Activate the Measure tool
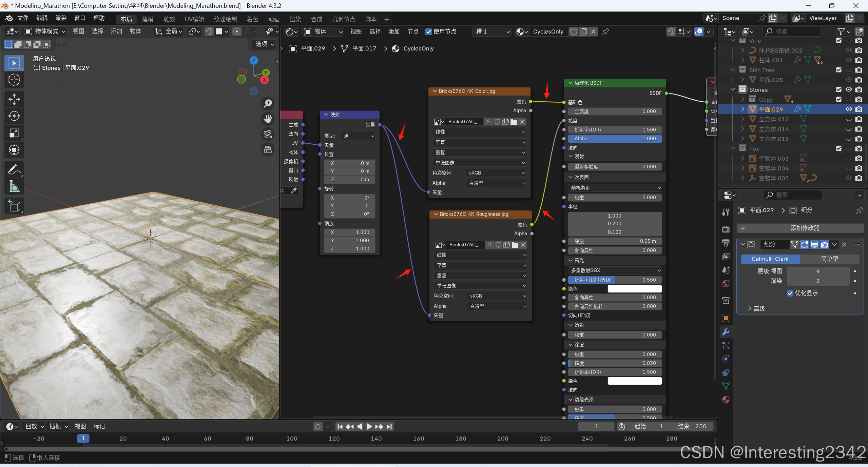868x467 pixels. pos(14,186)
